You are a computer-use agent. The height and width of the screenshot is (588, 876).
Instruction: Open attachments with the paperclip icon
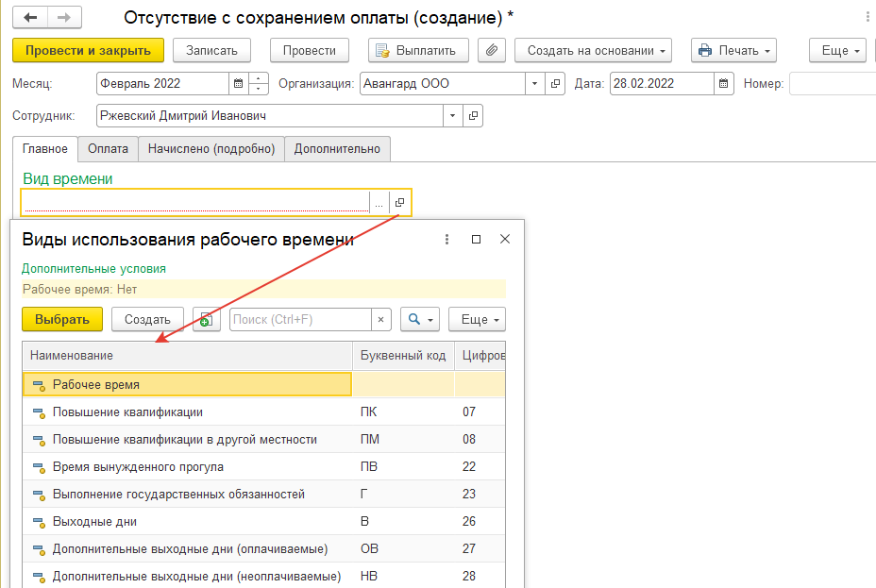click(x=492, y=50)
